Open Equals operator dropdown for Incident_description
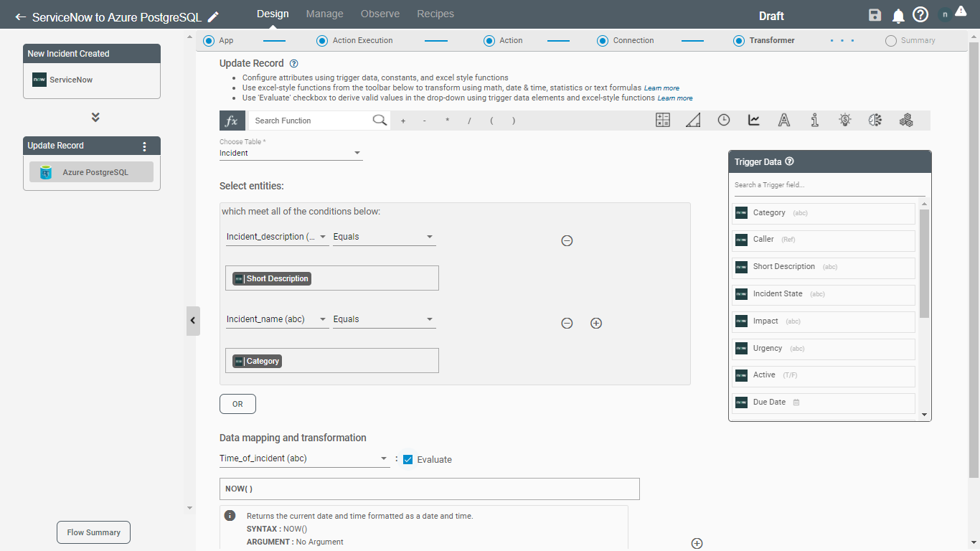The width and height of the screenshot is (980, 551). 384,237
